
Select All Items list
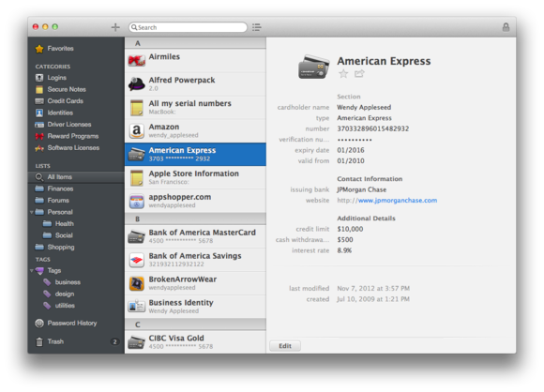point(76,177)
